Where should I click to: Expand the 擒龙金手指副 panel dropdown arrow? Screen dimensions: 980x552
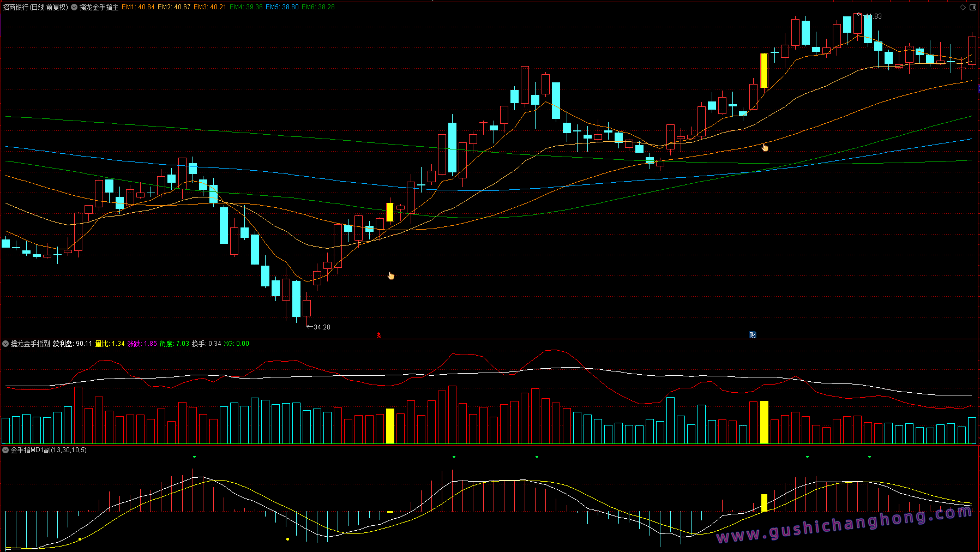point(5,344)
